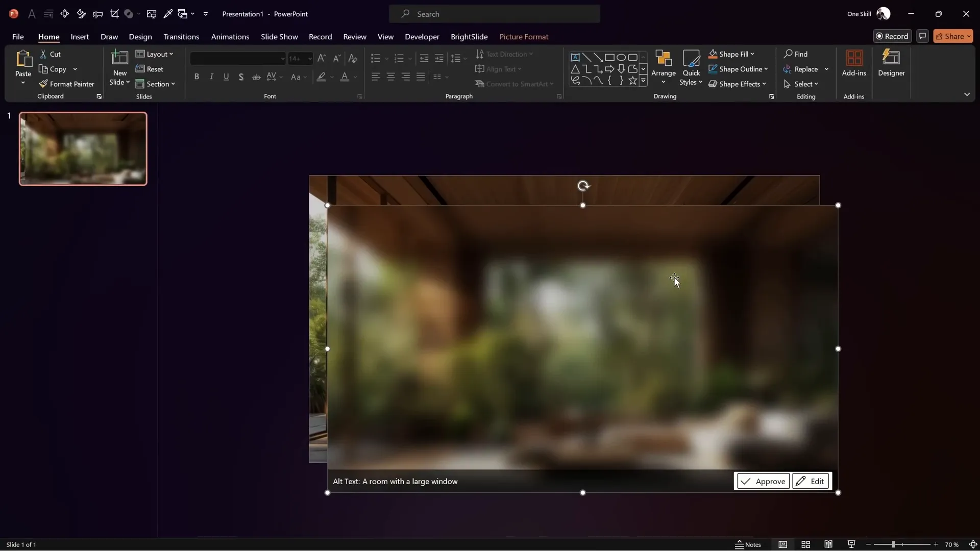Click the Replace button
This screenshot has height=551, width=980.
(x=801, y=69)
